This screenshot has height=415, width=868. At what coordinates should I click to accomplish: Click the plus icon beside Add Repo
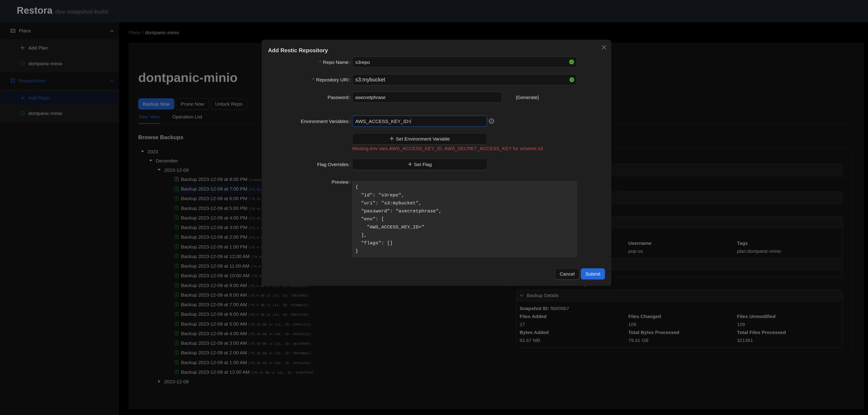pos(22,98)
